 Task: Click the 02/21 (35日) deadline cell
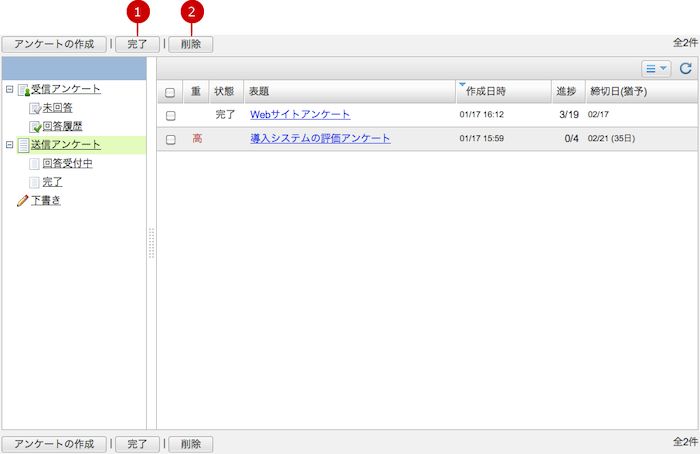[611, 138]
